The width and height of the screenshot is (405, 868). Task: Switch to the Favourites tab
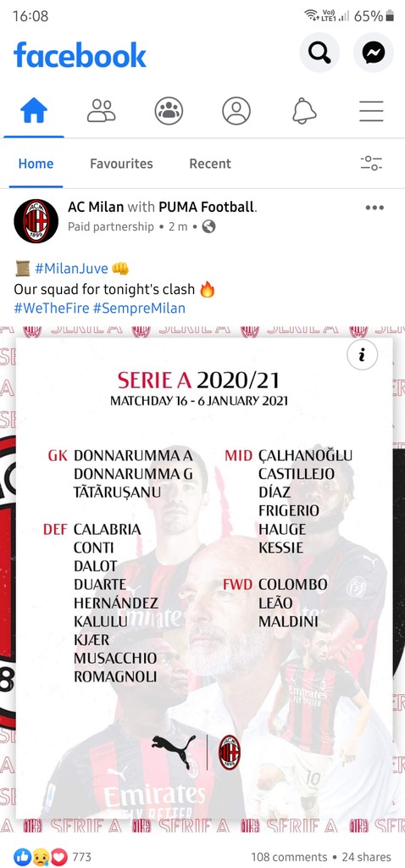pos(121,164)
